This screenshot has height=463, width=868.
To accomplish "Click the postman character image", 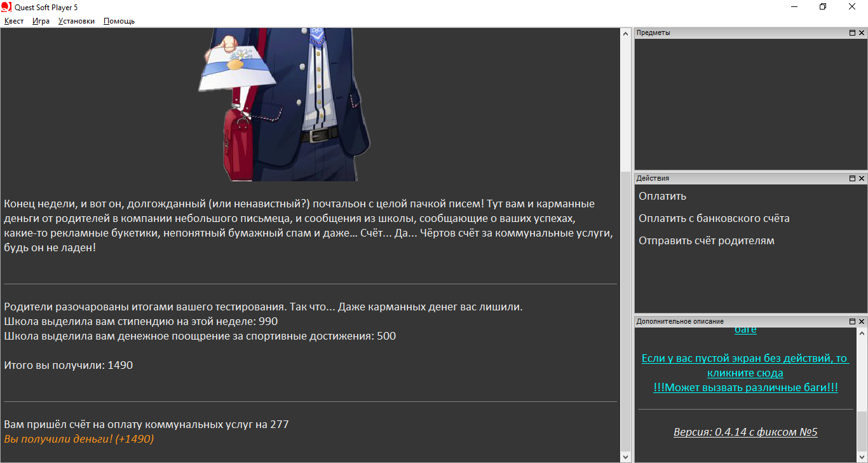I will [x=284, y=105].
